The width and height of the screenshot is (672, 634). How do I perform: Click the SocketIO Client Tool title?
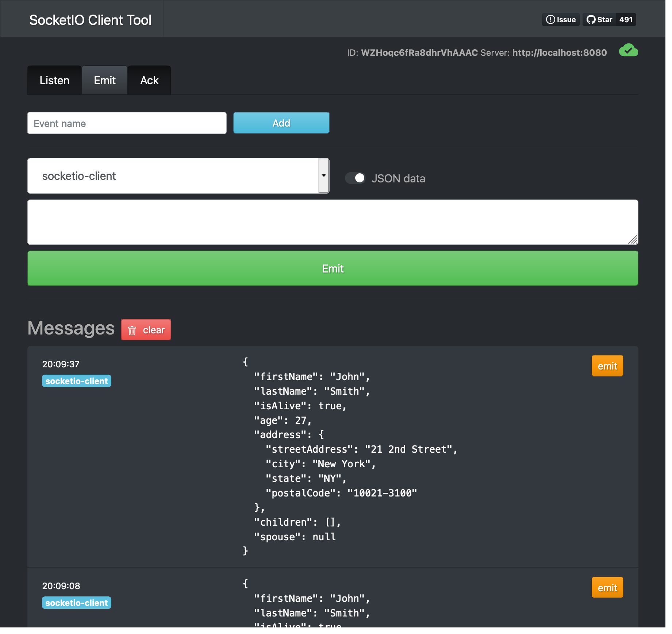coord(90,20)
